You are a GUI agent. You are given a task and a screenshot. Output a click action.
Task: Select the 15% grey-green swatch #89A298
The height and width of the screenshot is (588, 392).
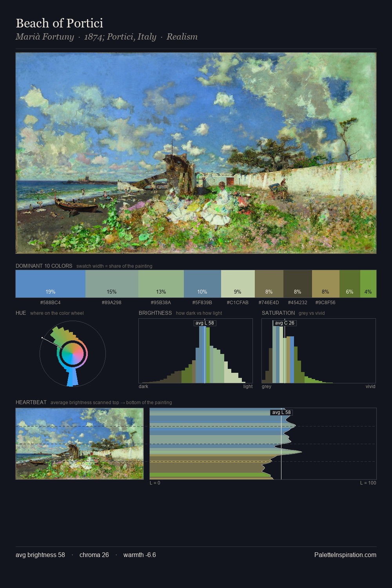112,284
